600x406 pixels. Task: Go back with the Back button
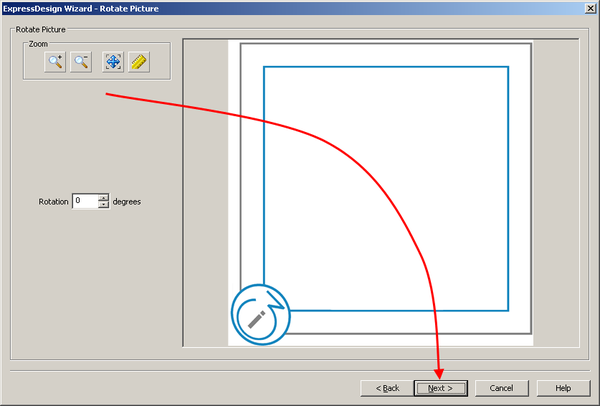[387, 388]
